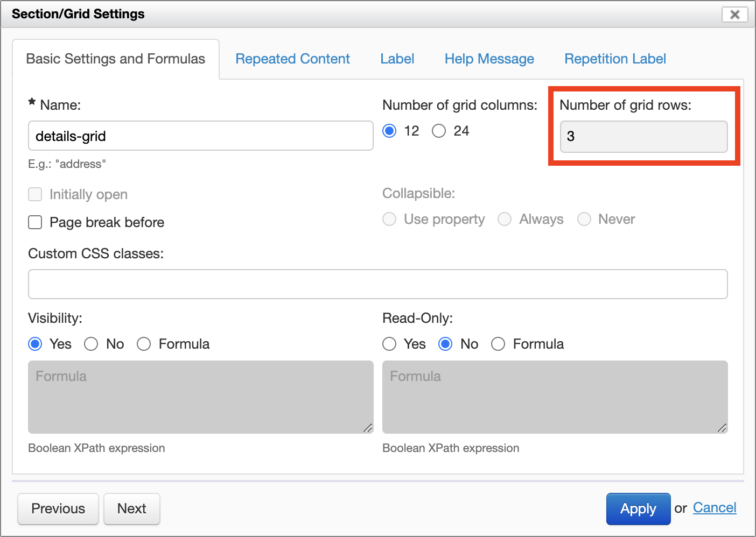The height and width of the screenshot is (537, 756).
Task: Click the Number of grid rows field
Action: click(643, 137)
